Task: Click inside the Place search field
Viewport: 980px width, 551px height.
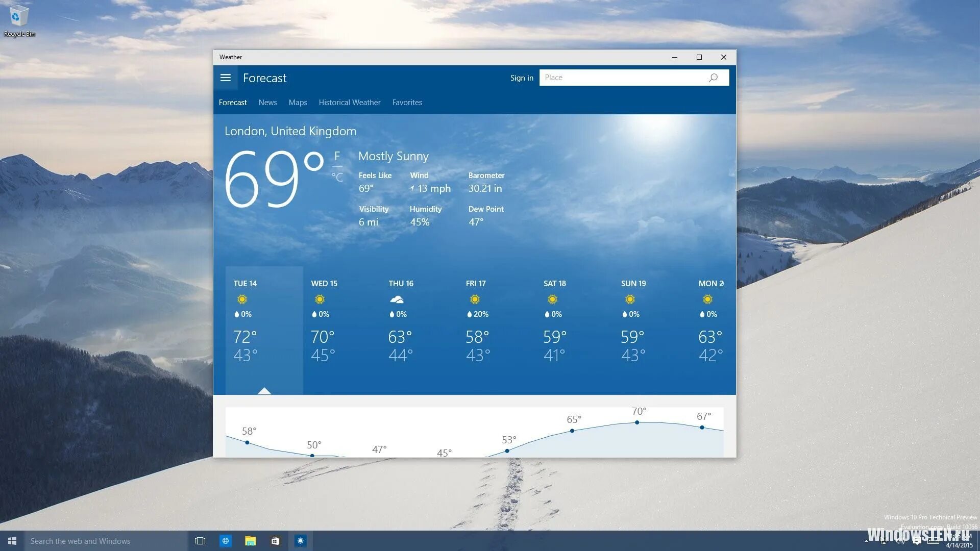Action: (x=612, y=77)
